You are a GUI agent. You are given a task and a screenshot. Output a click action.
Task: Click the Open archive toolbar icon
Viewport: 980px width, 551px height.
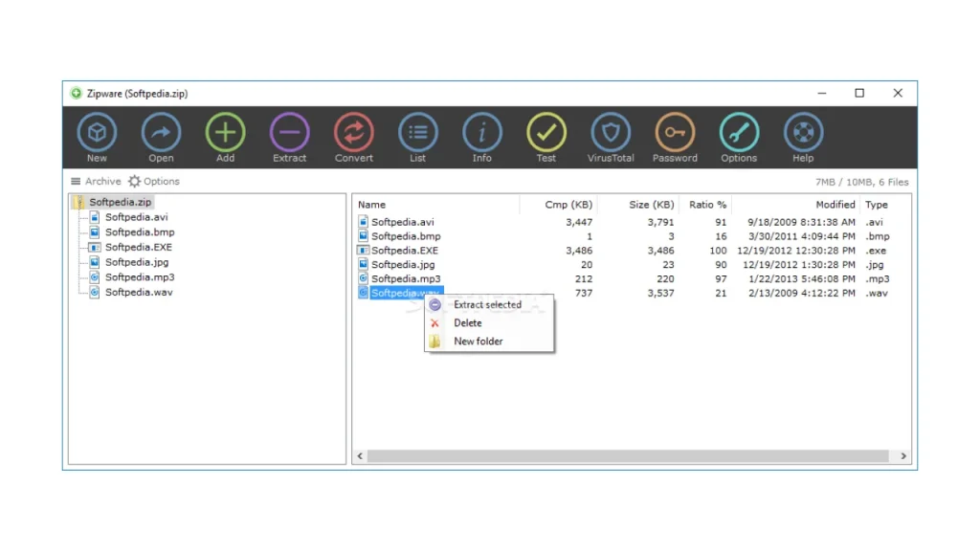pyautogui.click(x=161, y=132)
